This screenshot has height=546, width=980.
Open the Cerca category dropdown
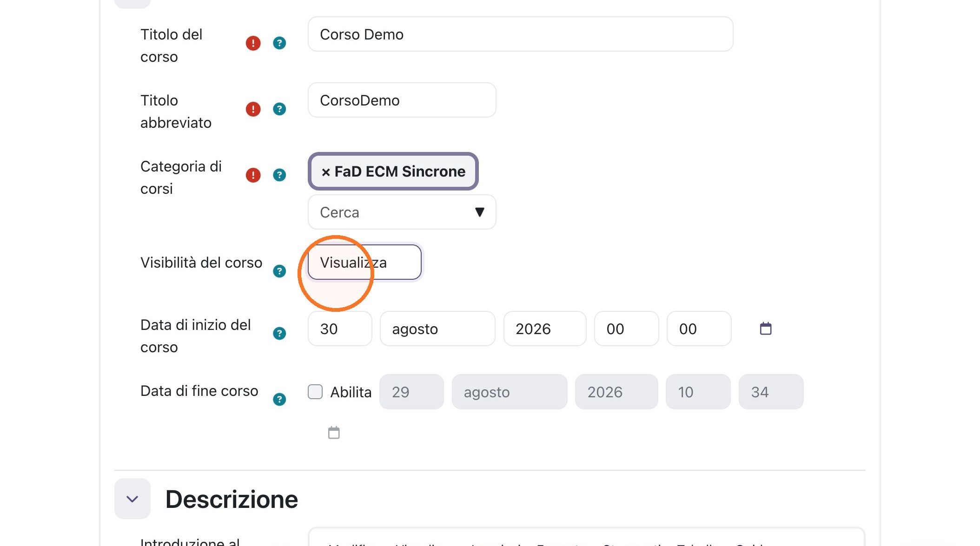click(x=402, y=212)
